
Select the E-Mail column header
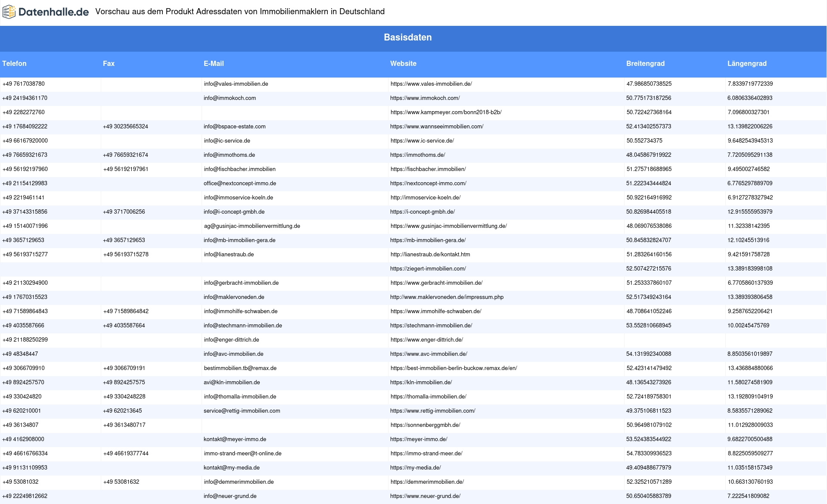[x=214, y=63]
